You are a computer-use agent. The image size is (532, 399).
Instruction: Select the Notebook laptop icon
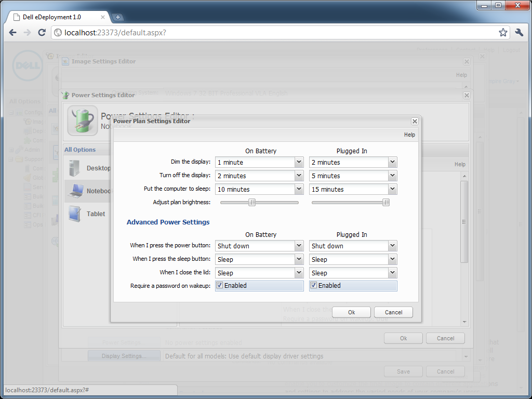76,191
